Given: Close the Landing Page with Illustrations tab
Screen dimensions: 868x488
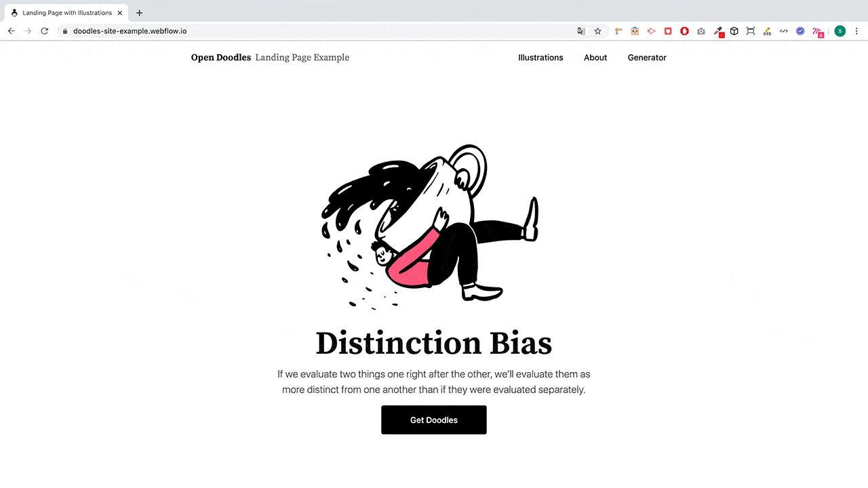Looking at the screenshot, I should point(120,13).
